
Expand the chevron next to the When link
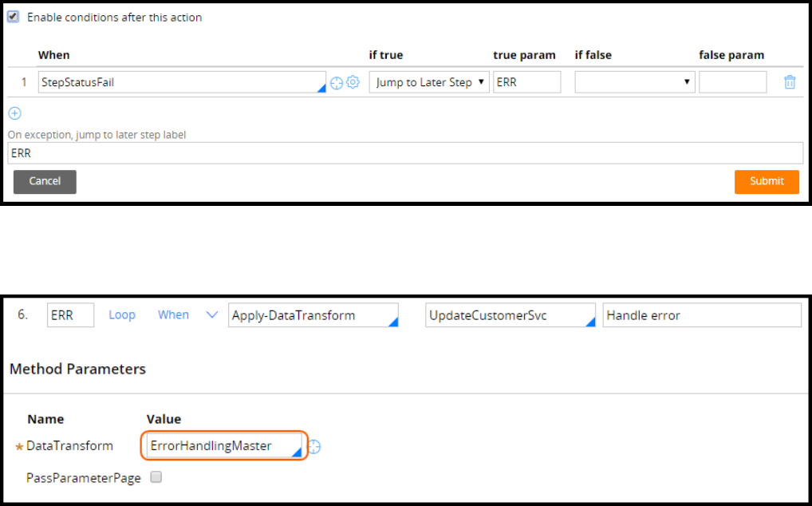pyautogui.click(x=212, y=315)
